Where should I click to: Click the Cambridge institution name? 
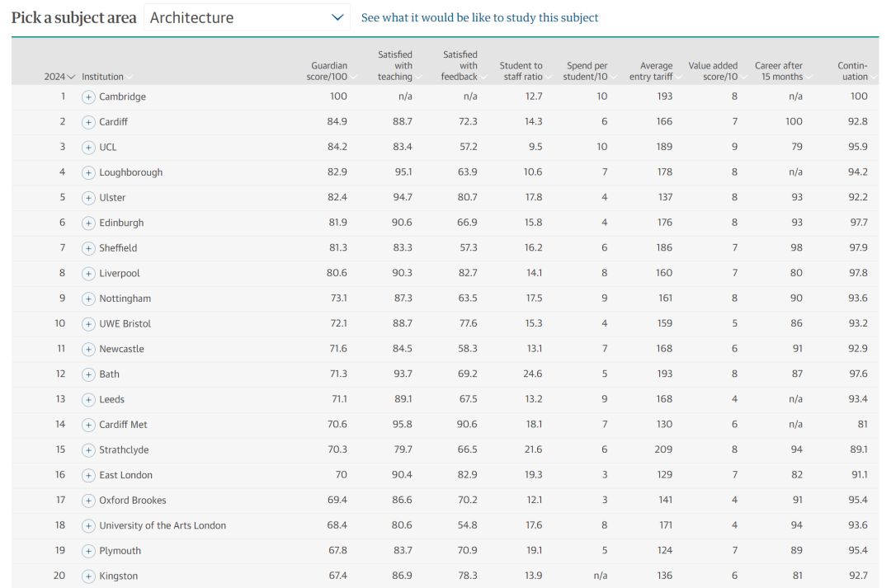tap(122, 96)
